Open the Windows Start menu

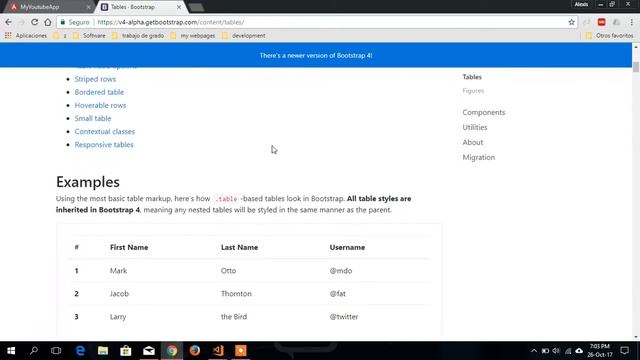[x=11, y=351]
